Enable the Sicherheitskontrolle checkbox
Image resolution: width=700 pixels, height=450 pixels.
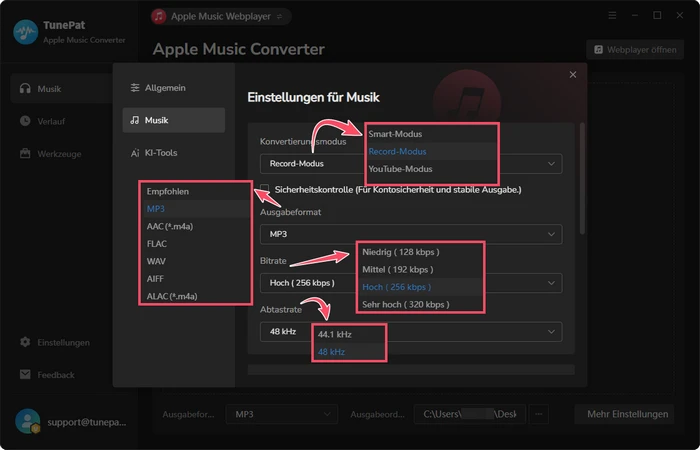point(265,189)
